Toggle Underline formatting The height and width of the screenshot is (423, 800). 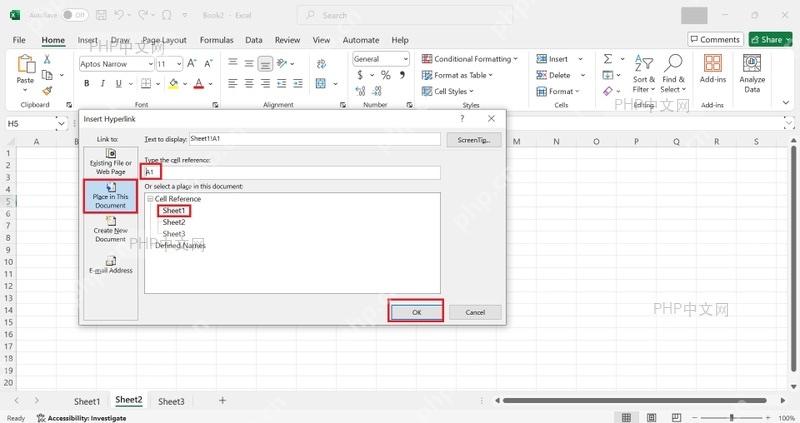(118, 83)
